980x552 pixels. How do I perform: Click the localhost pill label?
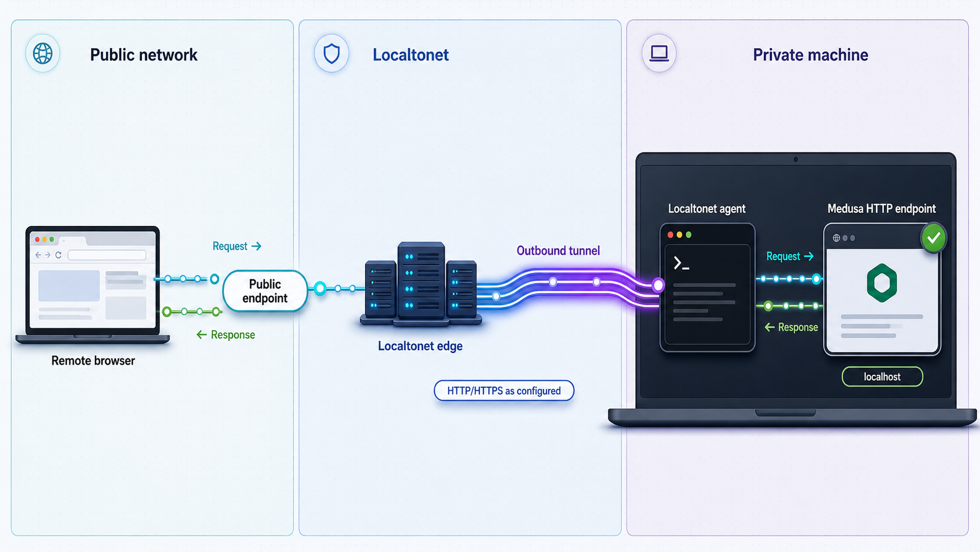point(882,377)
